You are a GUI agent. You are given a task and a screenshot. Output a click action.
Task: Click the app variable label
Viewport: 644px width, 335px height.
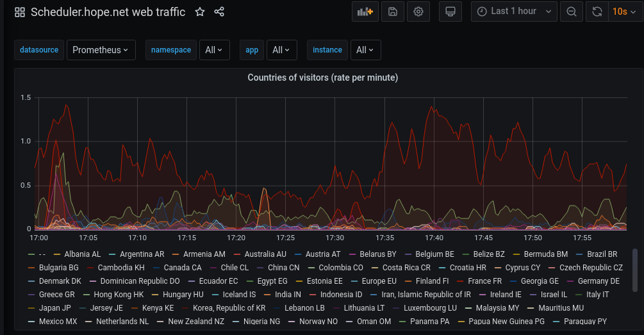coord(252,50)
